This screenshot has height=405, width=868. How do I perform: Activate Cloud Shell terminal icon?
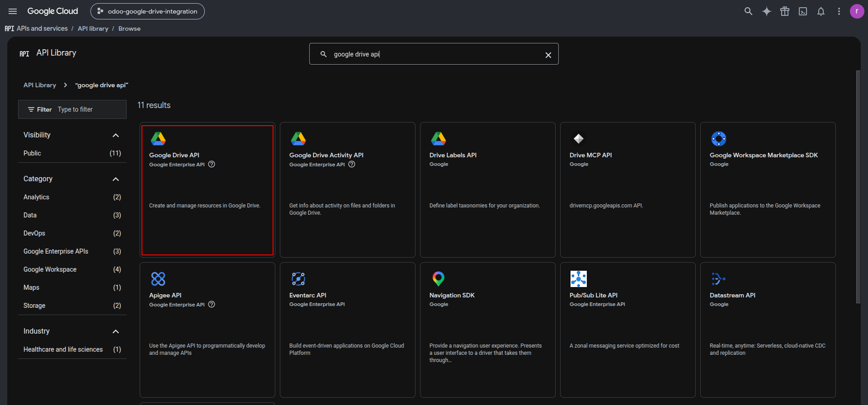[803, 11]
